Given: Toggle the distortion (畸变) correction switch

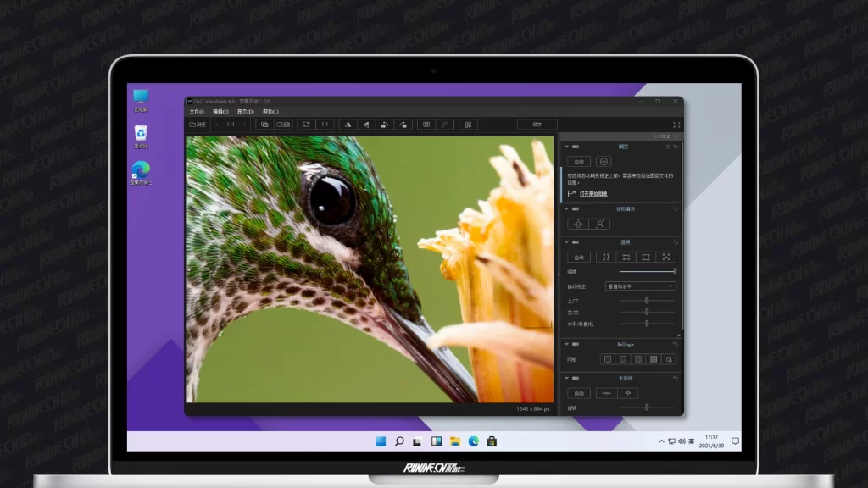Looking at the screenshot, I should pos(576,147).
